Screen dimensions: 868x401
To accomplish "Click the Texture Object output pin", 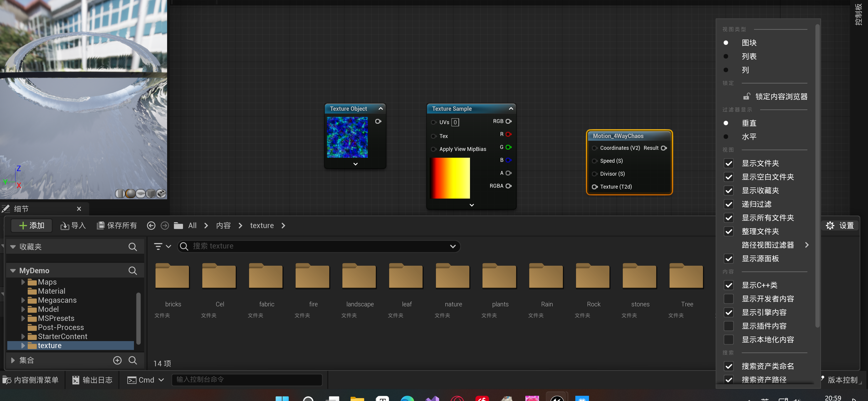I will (378, 121).
